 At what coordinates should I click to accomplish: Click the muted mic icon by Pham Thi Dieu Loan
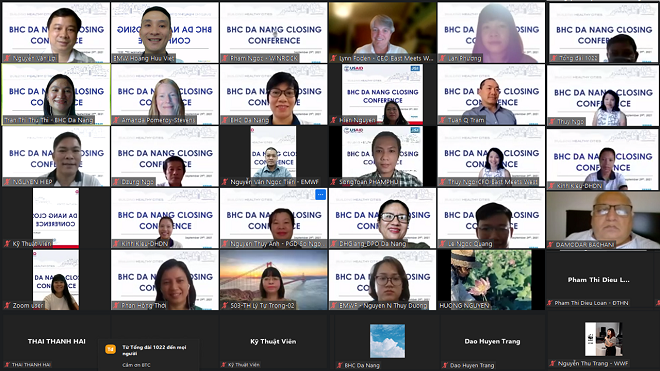pyautogui.click(x=550, y=303)
